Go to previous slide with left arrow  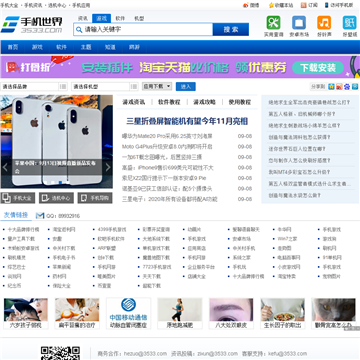point(5,167)
